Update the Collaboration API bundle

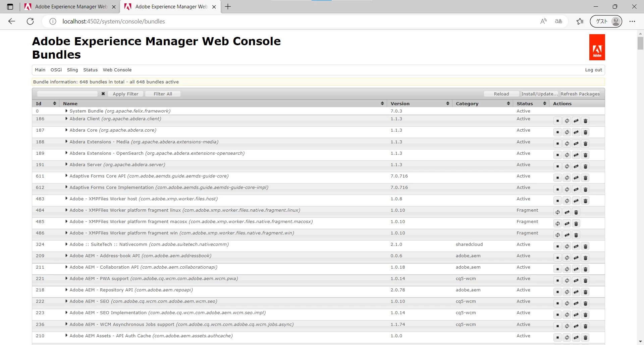point(576,269)
